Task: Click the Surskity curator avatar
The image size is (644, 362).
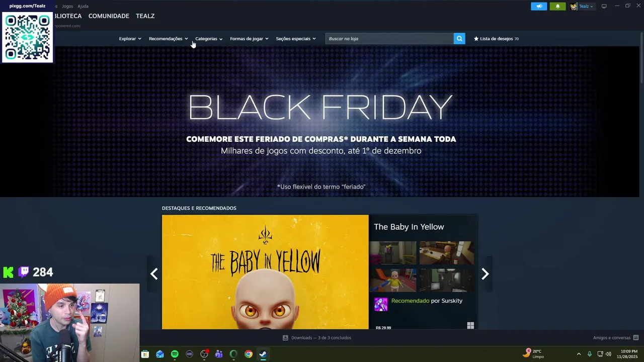Action: [381, 304]
